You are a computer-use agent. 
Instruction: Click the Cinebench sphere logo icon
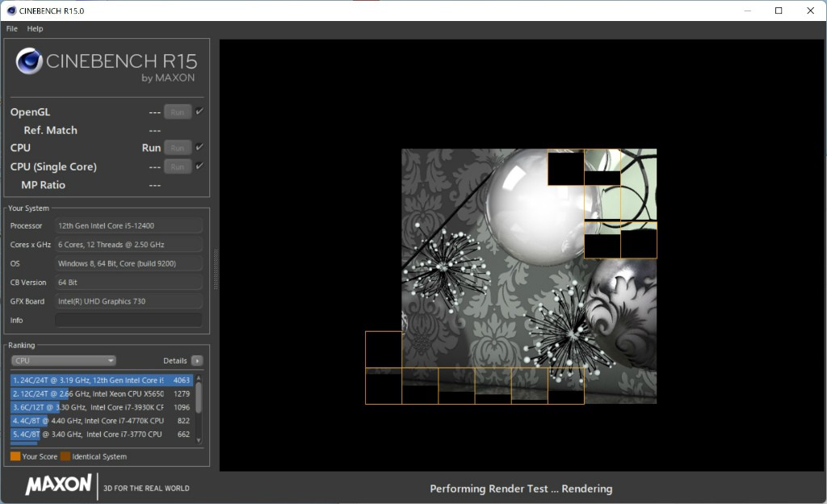(x=29, y=62)
